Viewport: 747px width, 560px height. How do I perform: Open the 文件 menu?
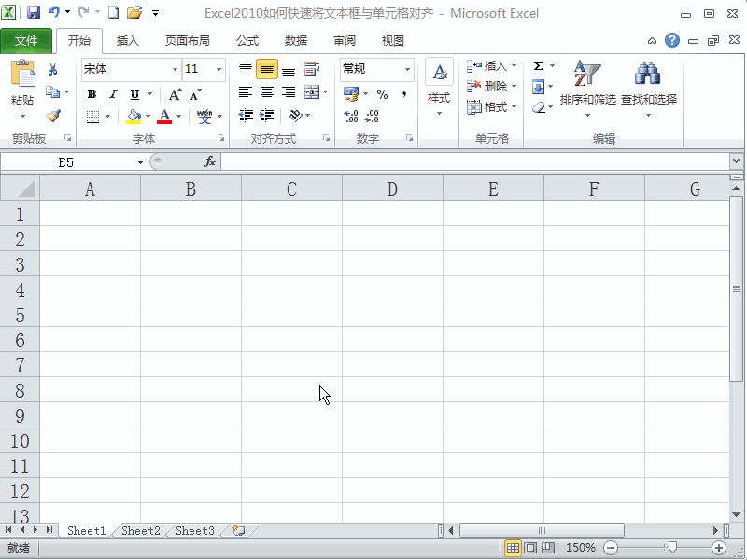click(x=27, y=40)
